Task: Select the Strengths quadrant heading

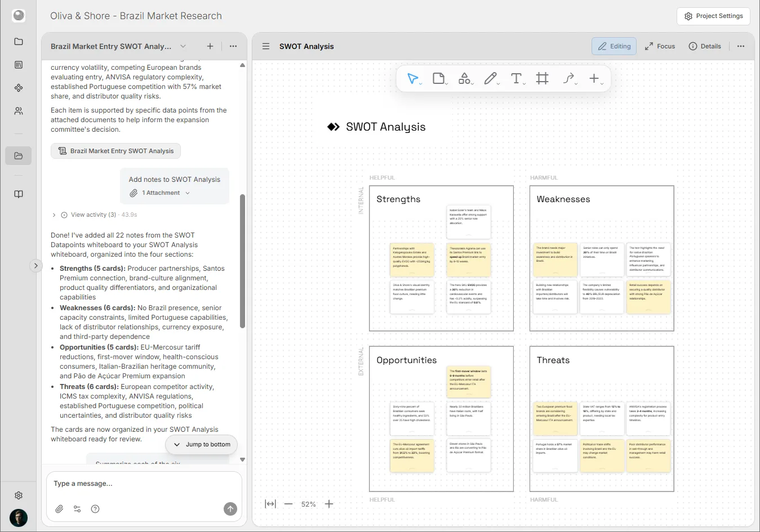Action: (398, 199)
